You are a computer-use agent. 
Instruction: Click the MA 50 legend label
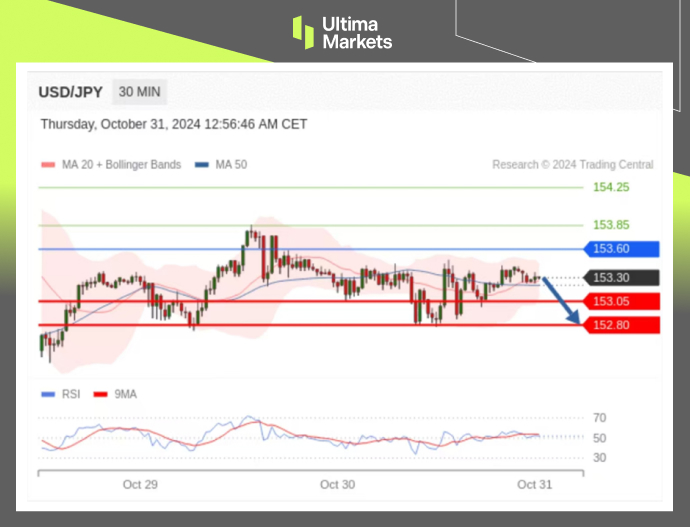[231, 165]
